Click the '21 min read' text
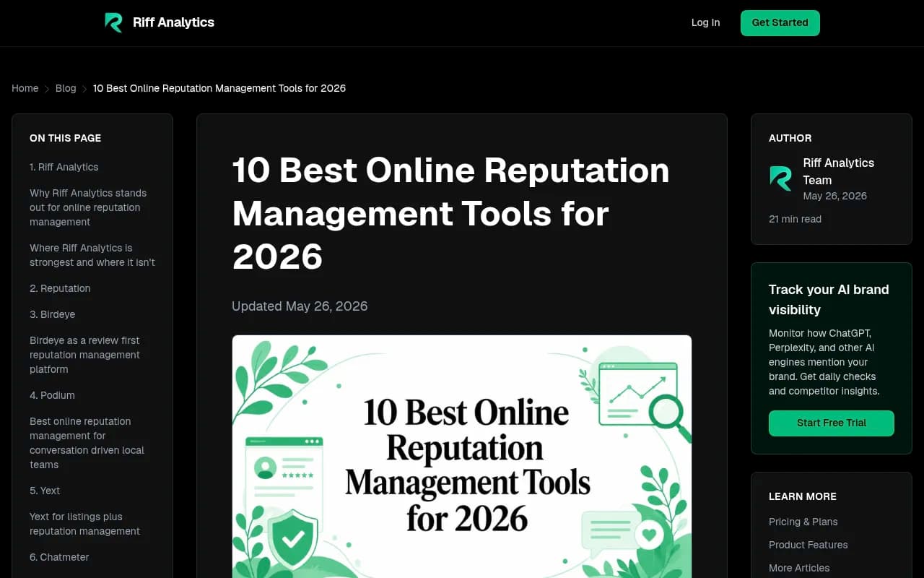924x578 pixels. click(x=795, y=219)
